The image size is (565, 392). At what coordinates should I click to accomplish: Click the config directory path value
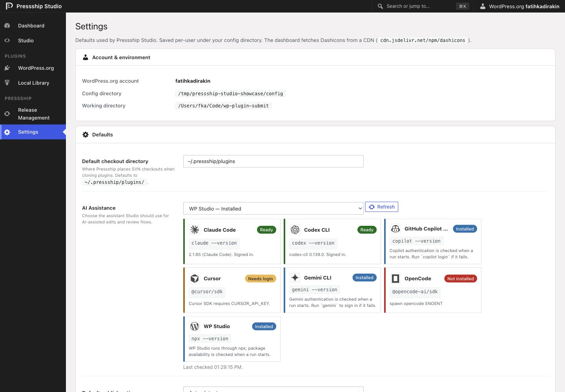(231, 94)
